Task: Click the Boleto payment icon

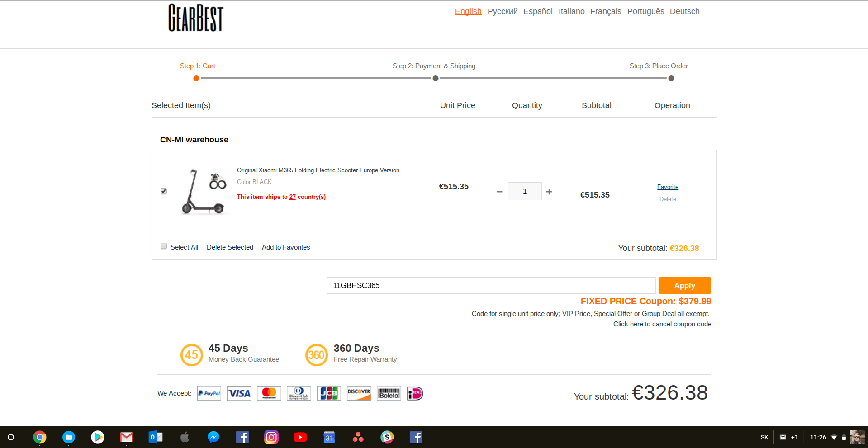Action: (x=389, y=393)
